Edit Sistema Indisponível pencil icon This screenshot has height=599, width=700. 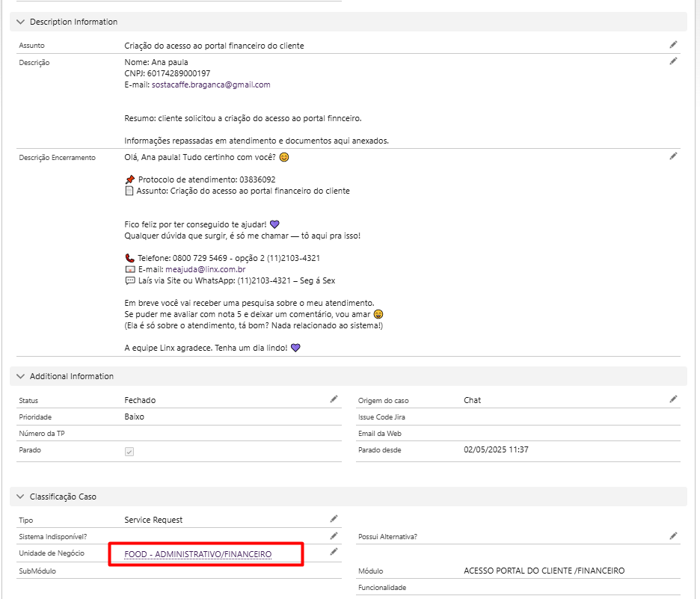(334, 535)
